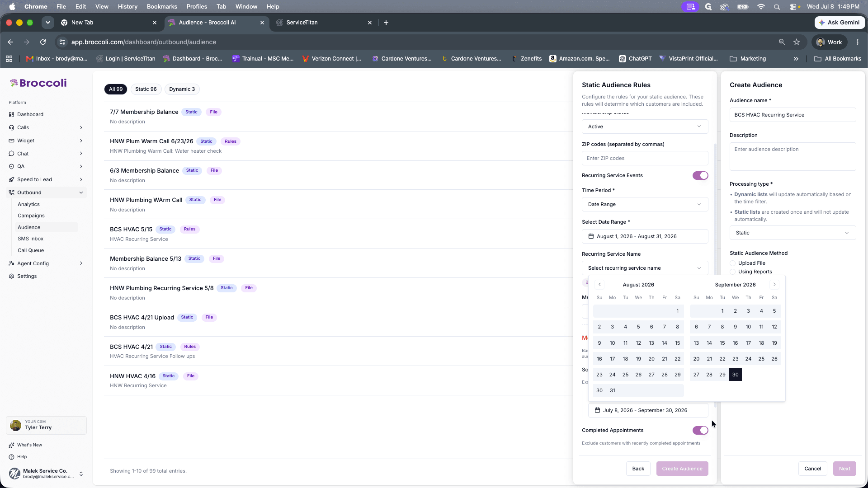Viewport: 868px width, 488px height.
Task: Click in the ZIP codes input field
Action: [x=645, y=158]
